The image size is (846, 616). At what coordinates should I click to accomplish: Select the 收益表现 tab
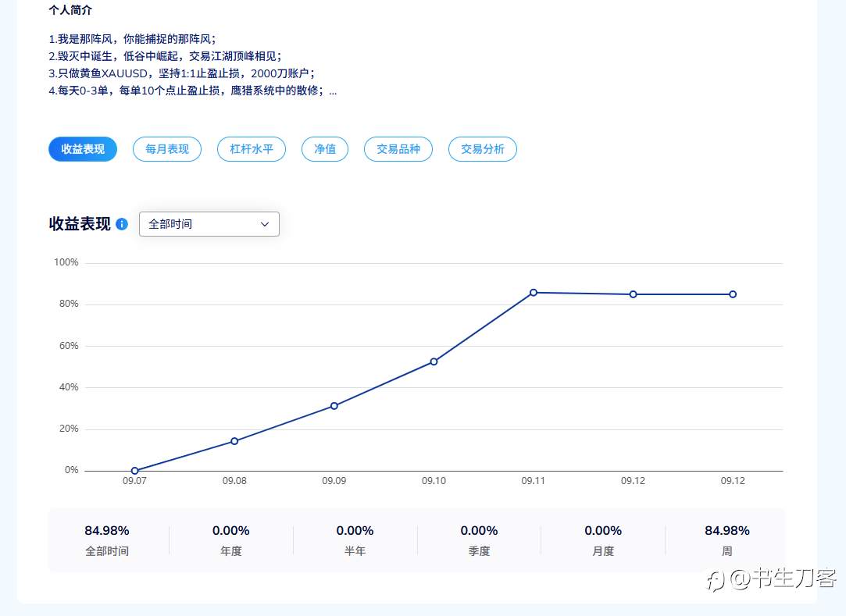[x=83, y=149]
